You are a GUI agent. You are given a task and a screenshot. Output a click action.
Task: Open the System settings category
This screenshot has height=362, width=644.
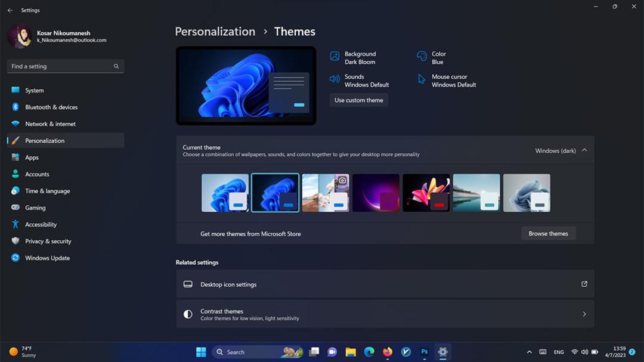point(66,90)
